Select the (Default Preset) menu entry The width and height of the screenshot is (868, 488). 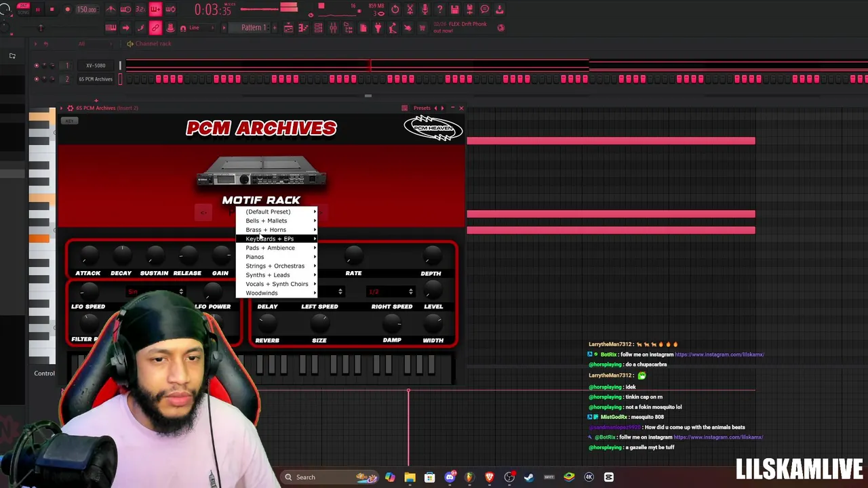[277, 211]
